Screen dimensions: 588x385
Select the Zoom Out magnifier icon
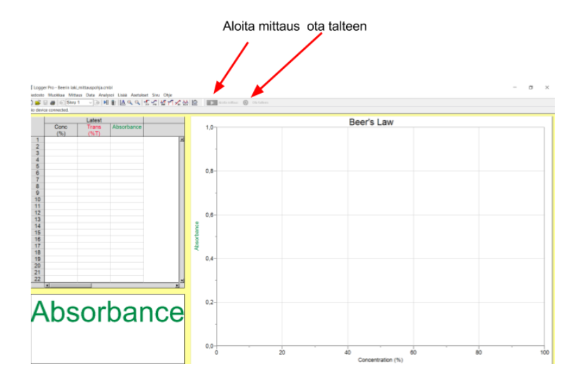click(x=138, y=103)
